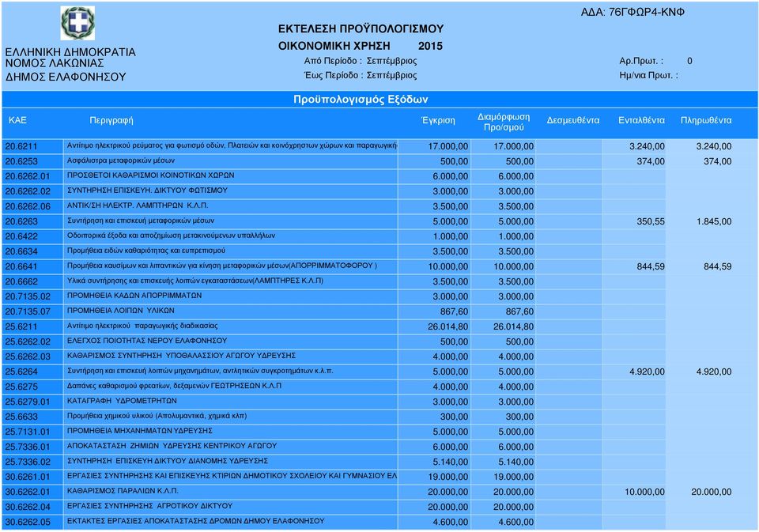This screenshot has width=759, height=532.
Task: Click the 3.240,00 value in Ενταλθέντα column
Action: tap(648, 146)
